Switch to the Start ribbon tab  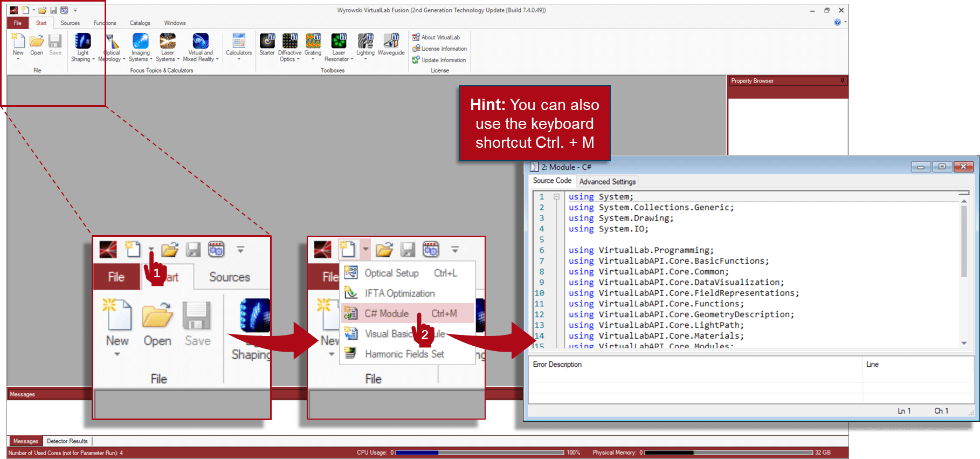point(42,23)
